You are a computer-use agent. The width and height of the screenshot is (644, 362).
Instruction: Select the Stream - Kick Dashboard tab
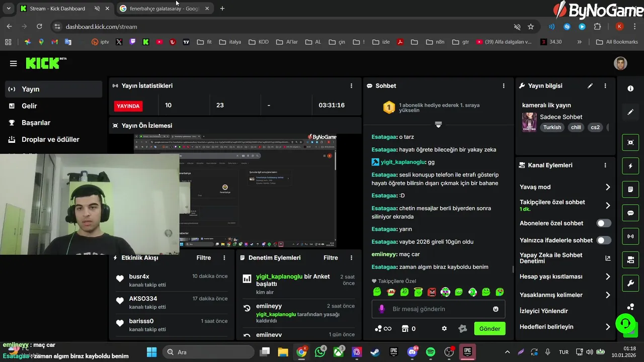click(57, 9)
